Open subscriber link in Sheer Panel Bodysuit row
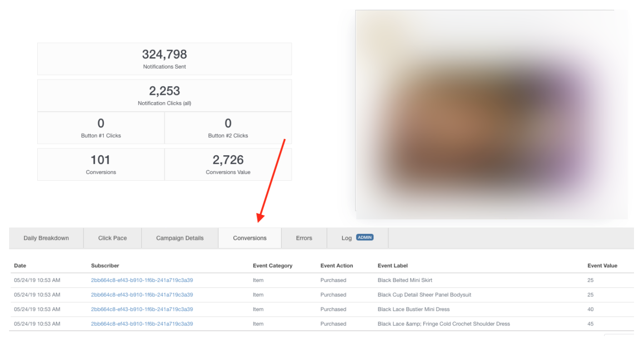 pos(142,295)
